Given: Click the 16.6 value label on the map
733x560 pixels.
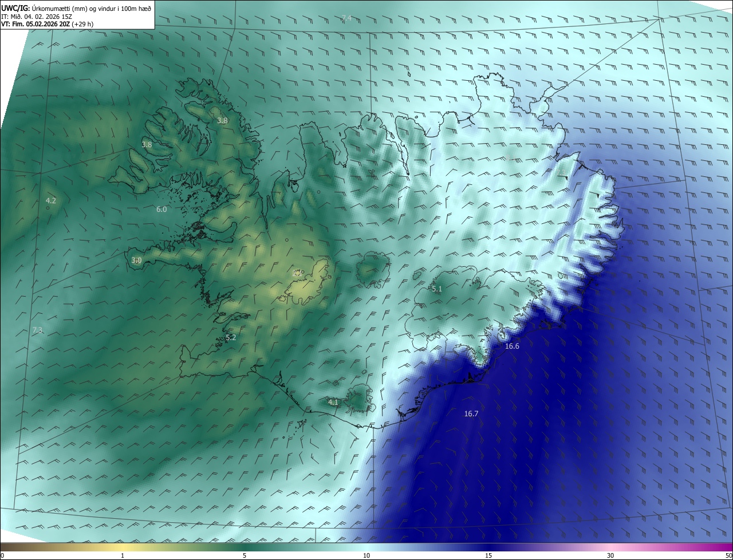Looking at the screenshot, I should [x=512, y=346].
